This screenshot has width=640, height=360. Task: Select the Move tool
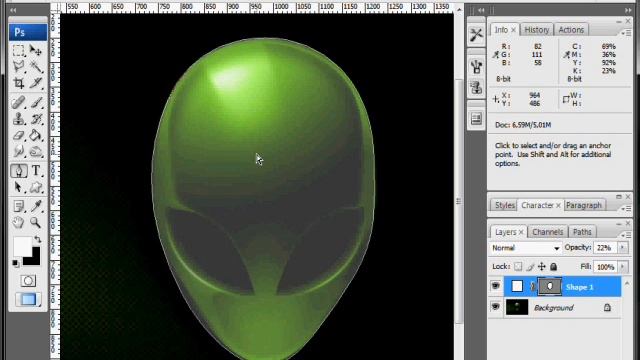point(36,51)
